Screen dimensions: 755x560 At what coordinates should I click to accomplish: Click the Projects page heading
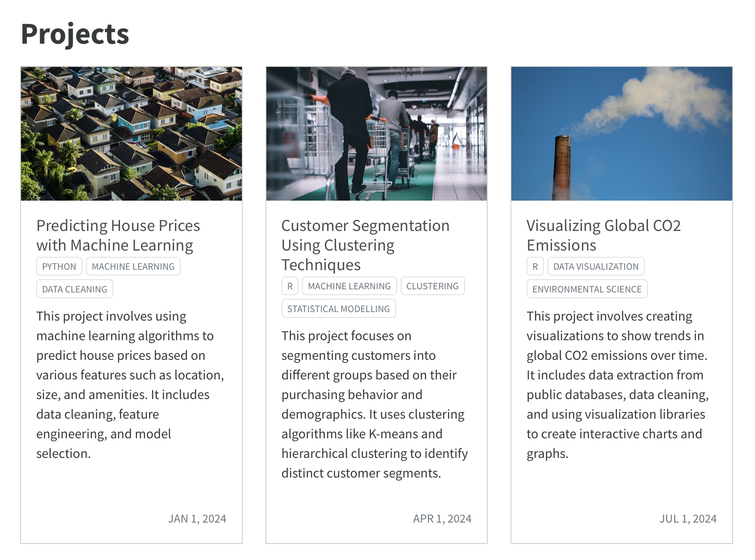75,34
